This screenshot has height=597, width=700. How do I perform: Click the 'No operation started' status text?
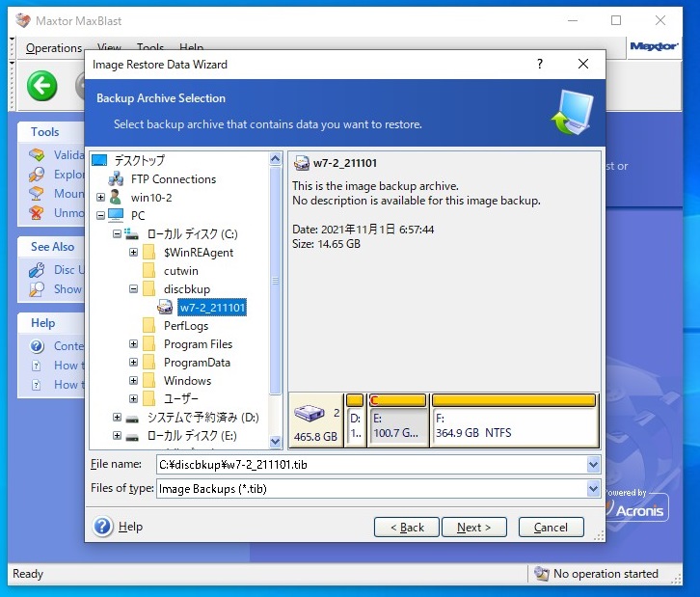coord(606,573)
